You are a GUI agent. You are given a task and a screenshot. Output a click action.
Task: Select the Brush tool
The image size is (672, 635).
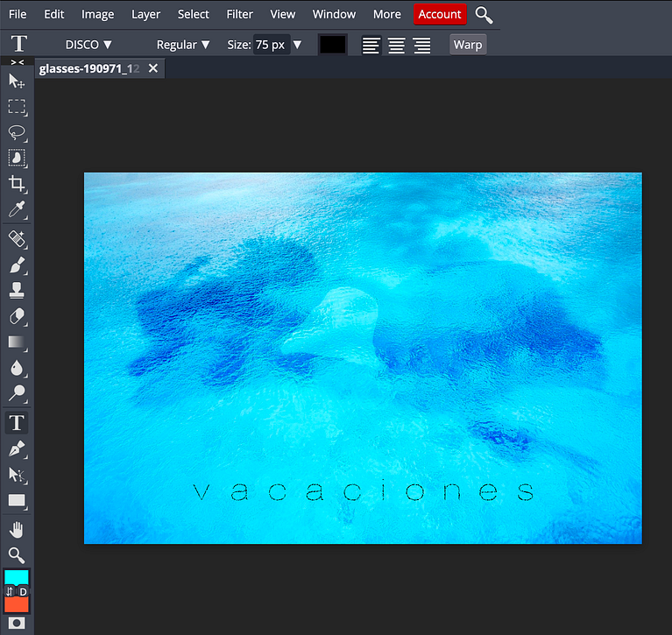pos(17,265)
